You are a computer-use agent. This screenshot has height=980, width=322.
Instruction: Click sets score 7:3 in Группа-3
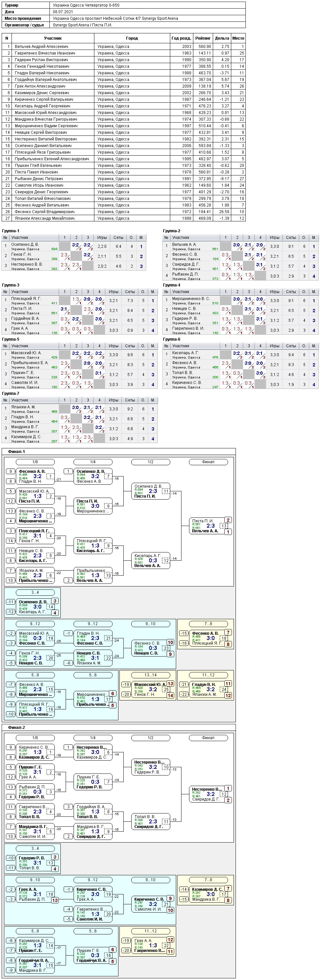point(130,301)
